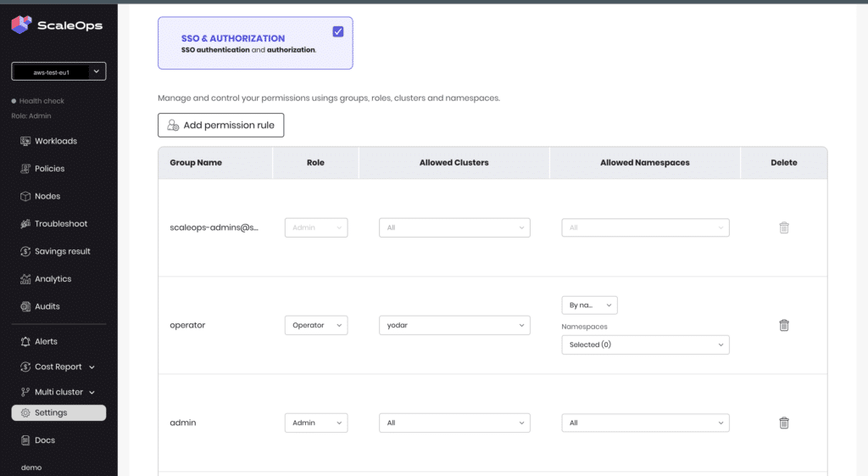Open the aws-test-eu1 cluster selector
The height and width of the screenshot is (476, 868).
point(58,72)
